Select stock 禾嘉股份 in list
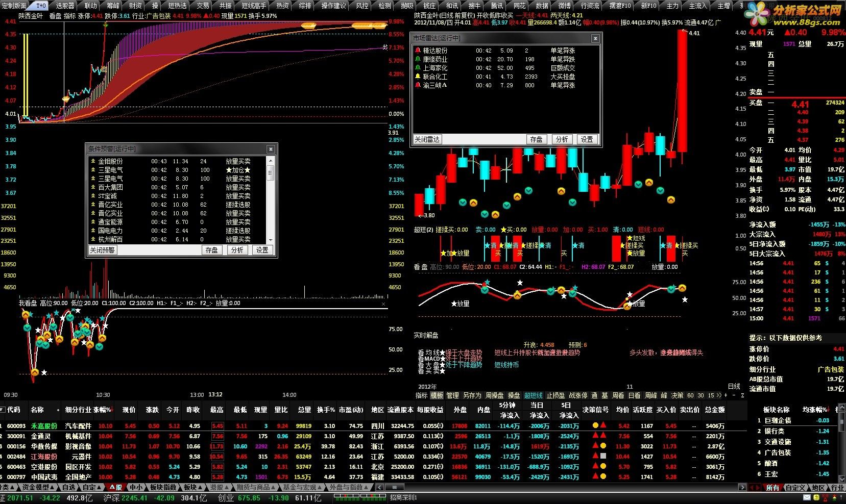Image resolution: width=846 pixels, height=504 pixels. [x=44, y=426]
